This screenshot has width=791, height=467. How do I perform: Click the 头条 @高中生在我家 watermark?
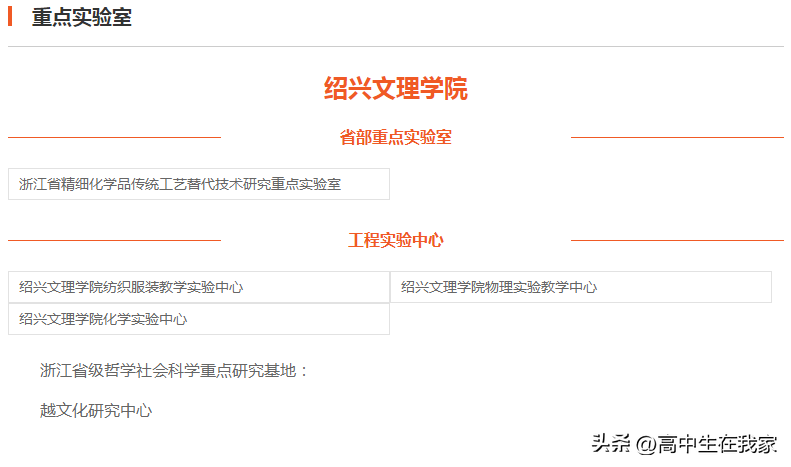pos(684,444)
